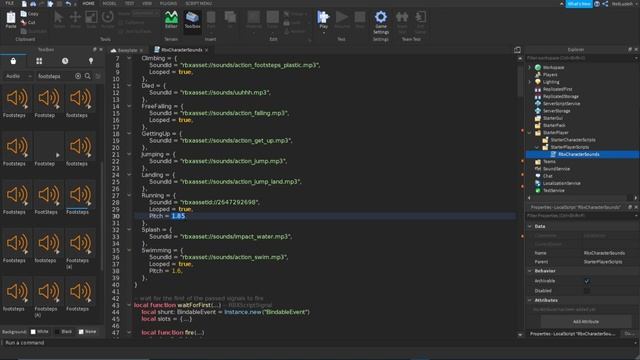Fold the waitForFirst function block
Image resolution: width=640 pixels, height=360 pixels.
[129, 305]
